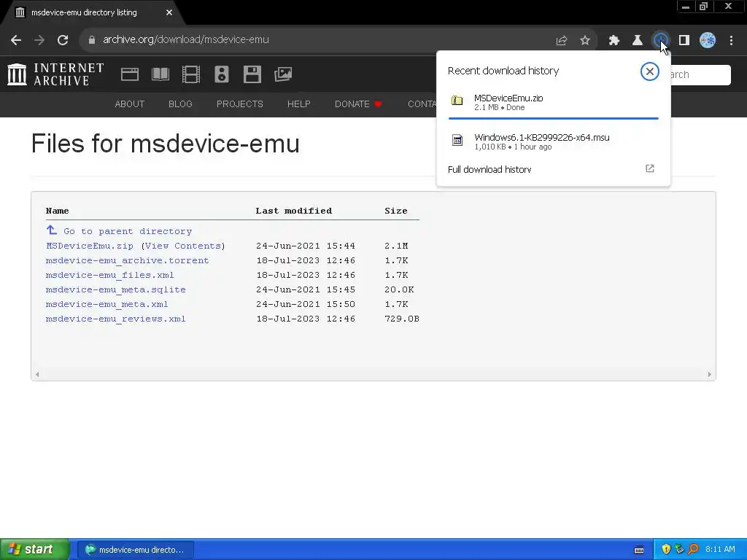Viewport: 747px width, 560px height.
Task: Click Go to parent directory link
Action: pos(128,231)
